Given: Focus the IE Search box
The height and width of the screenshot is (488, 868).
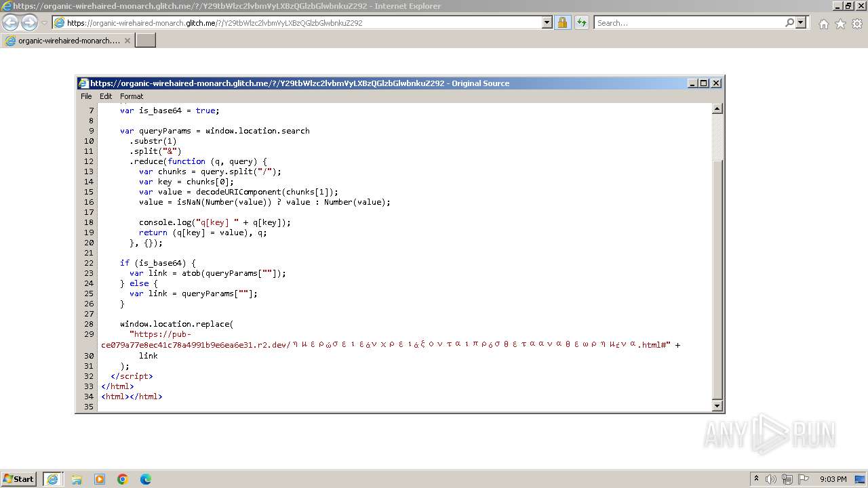Looking at the screenshot, I should click(689, 22).
